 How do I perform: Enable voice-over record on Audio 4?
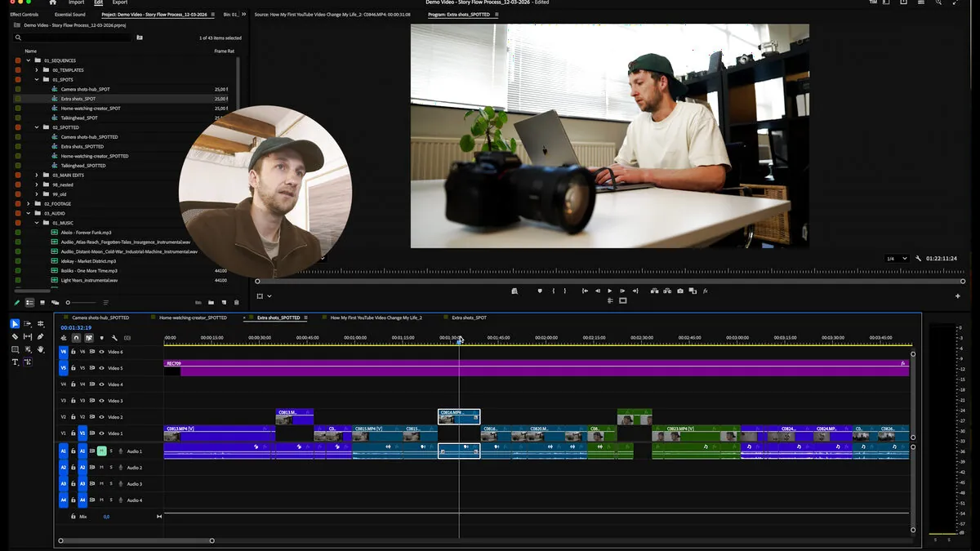(120, 500)
